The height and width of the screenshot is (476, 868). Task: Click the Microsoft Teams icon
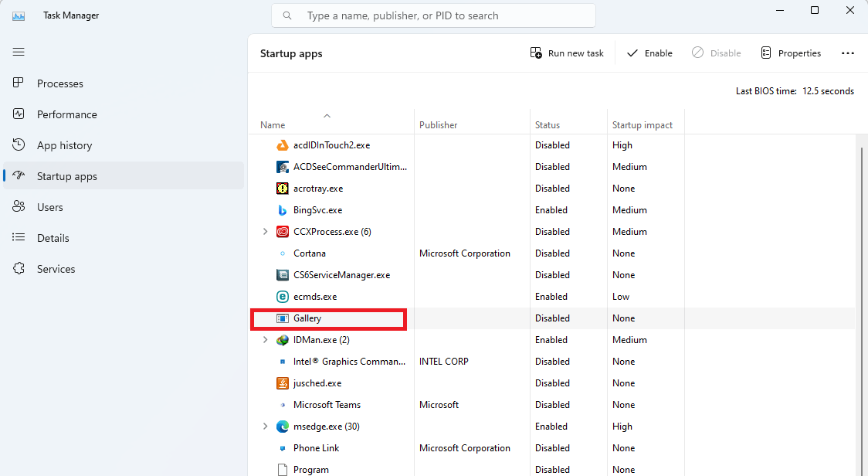pyautogui.click(x=283, y=404)
